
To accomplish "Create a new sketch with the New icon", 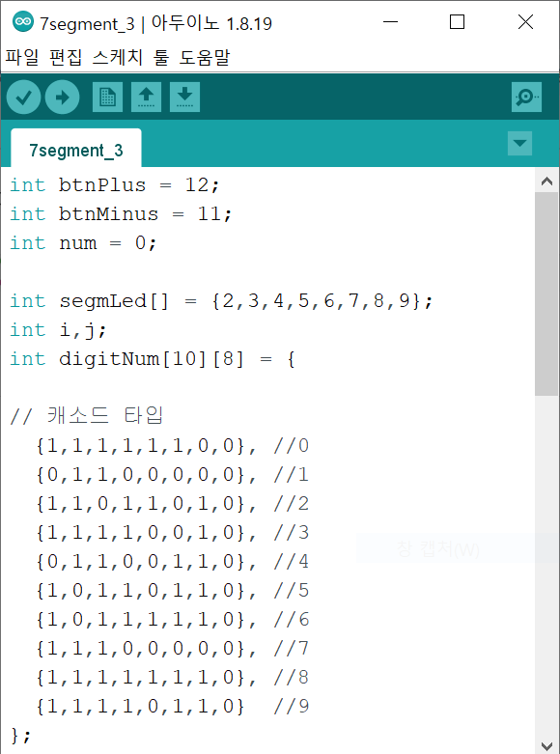I will tap(107, 98).
